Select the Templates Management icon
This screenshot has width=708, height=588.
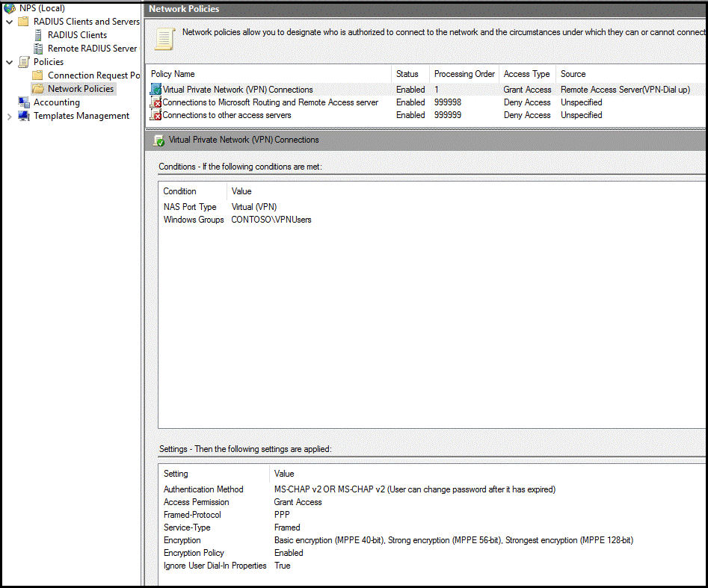(23, 116)
